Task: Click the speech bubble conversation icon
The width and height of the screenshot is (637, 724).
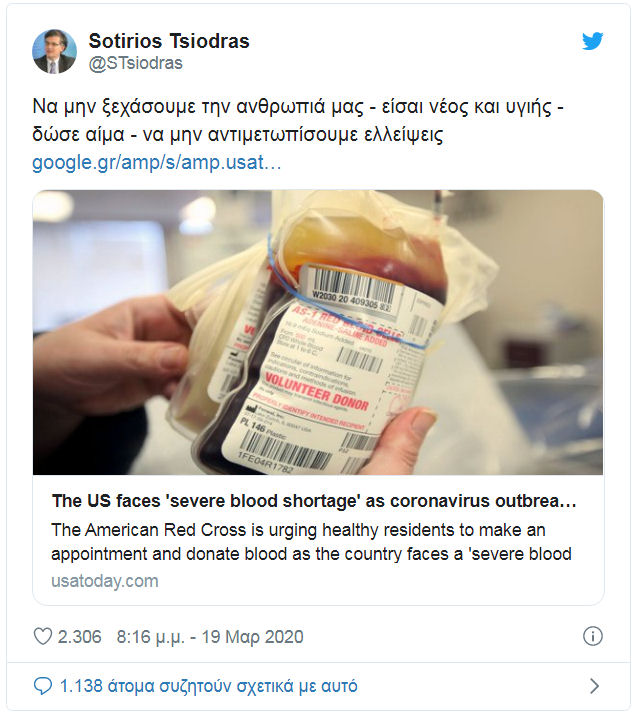Action: click(43, 686)
